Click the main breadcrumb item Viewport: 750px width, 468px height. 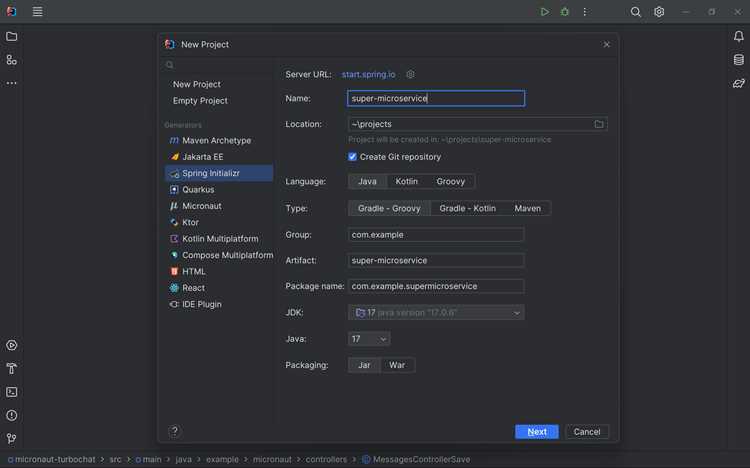point(152,459)
